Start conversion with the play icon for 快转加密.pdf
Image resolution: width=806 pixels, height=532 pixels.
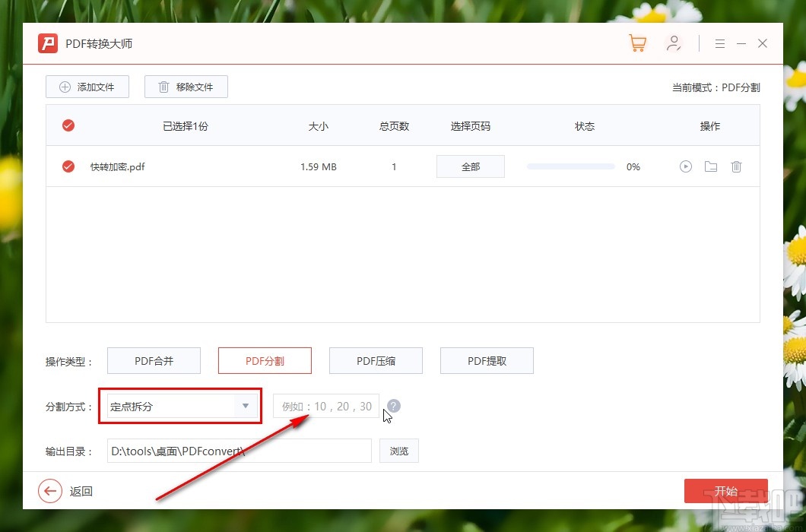point(685,166)
